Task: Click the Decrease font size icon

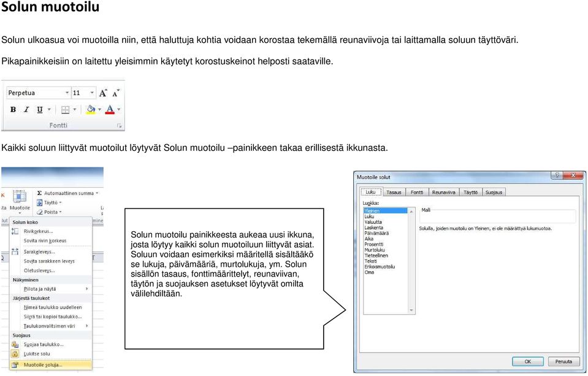Action: [x=116, y=93]
